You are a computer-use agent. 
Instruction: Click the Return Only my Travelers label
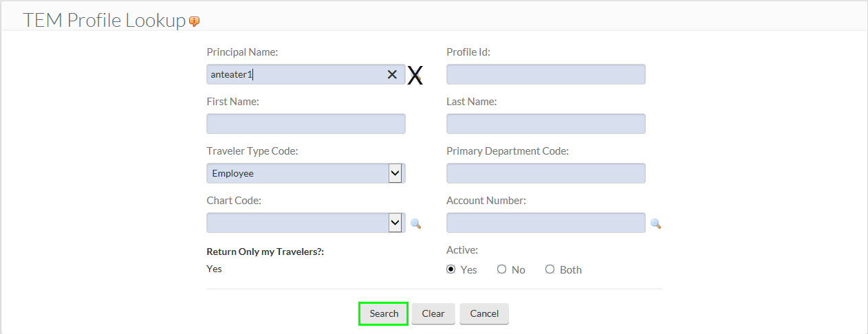pyautogui.click(x=265, y=252)
